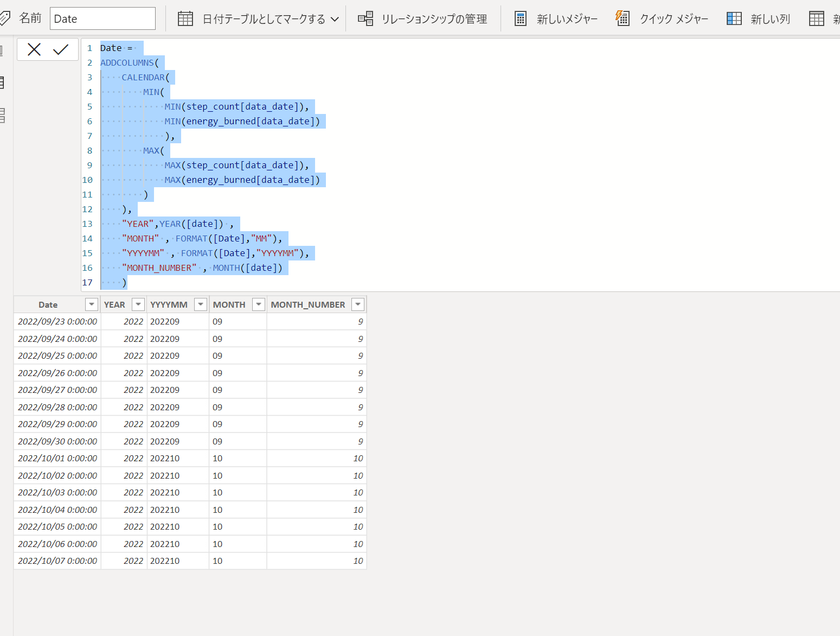
Task: Select the YEAR column header
Action: pyautogui.click(x=114, y=304)
